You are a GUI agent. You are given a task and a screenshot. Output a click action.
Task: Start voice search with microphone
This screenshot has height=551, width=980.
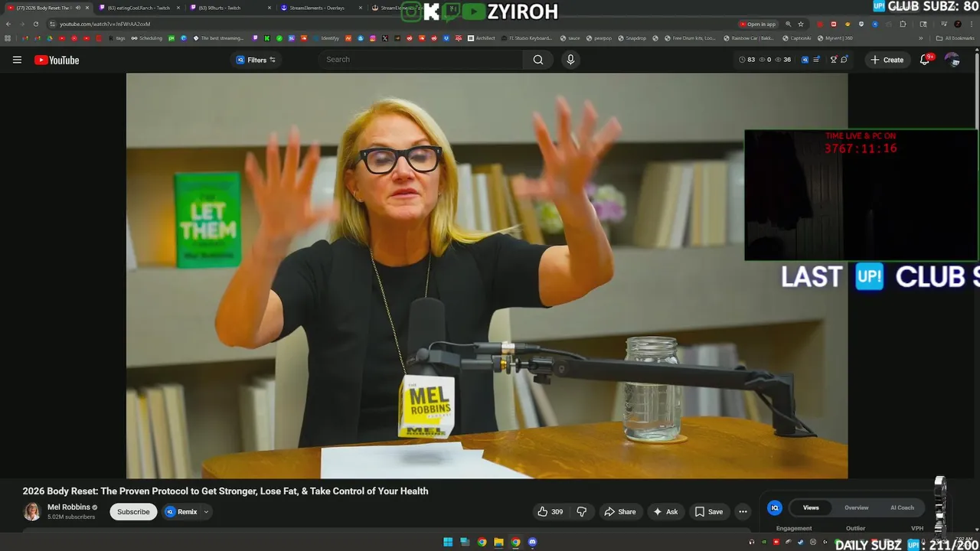[x=570, y=60]
